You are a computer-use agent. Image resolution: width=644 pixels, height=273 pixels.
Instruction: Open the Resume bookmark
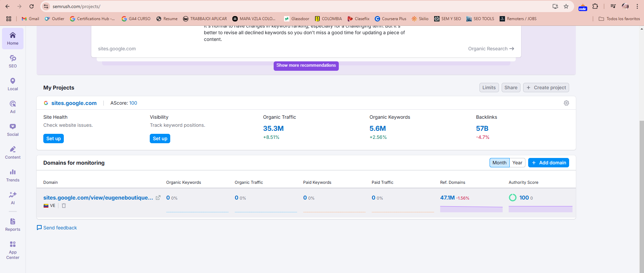click(167, 19)
